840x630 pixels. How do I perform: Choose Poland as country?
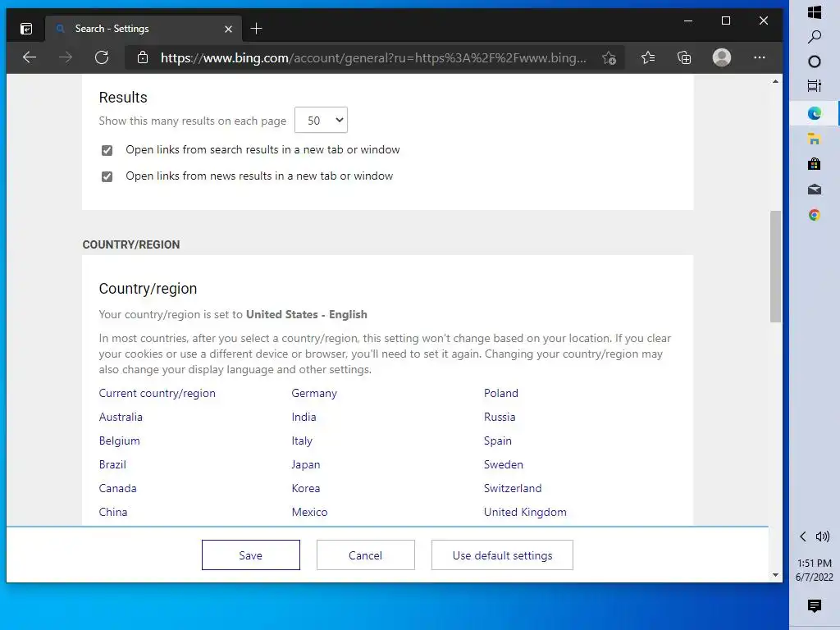click(x=501, y=393)
